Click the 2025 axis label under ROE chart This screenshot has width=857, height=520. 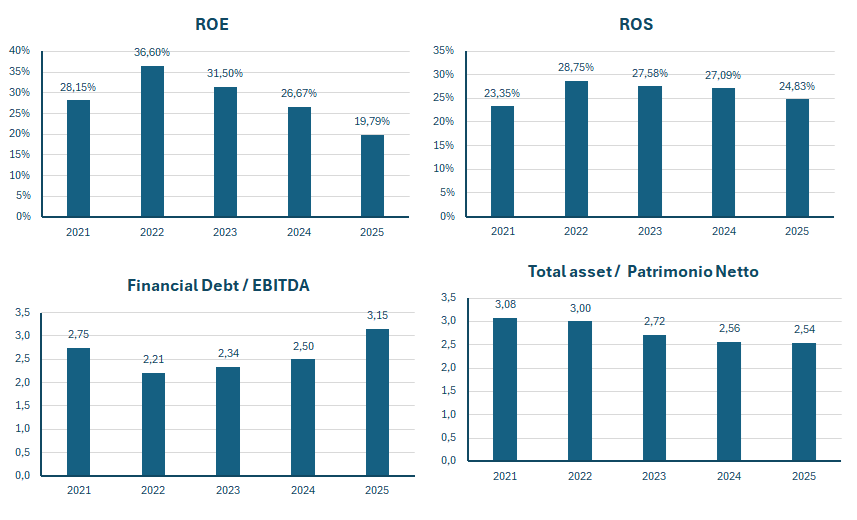[372, 232]
